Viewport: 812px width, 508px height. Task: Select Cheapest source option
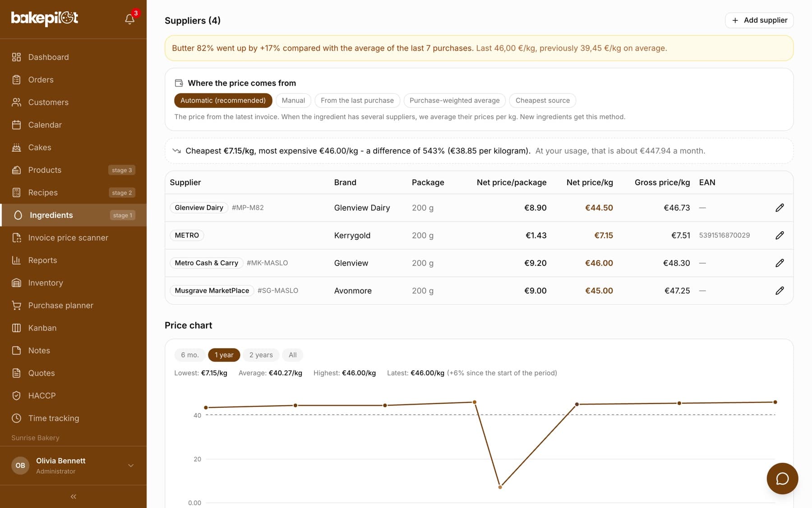(543, 100)
